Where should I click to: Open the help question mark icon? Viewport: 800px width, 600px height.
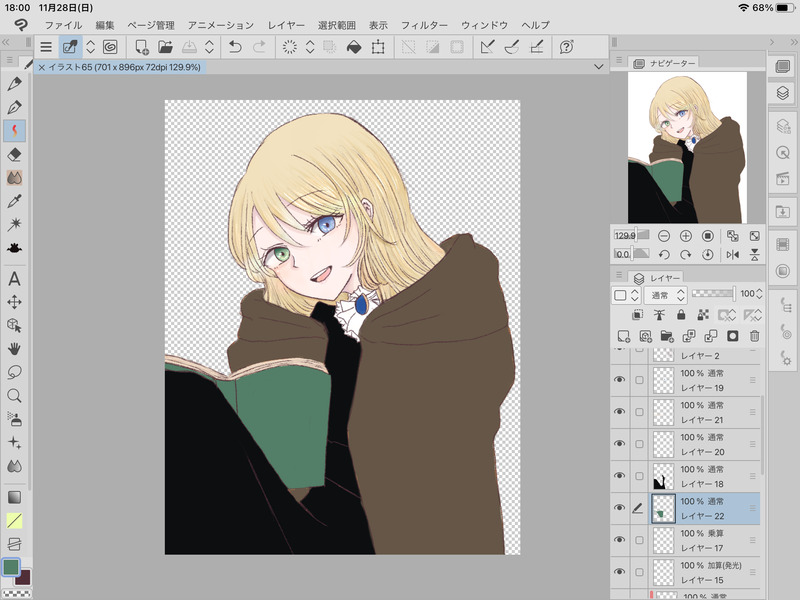(566, 47)
